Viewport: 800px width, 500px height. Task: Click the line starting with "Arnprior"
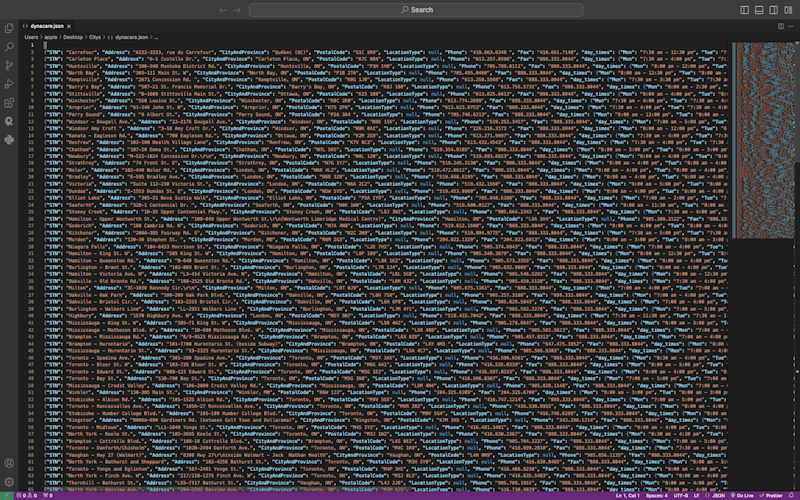(x=385, y=108)
